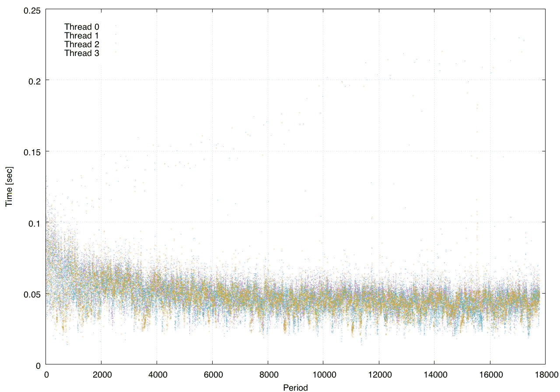This screenshot has width=560, height=392.
Task: Click the 2000 x-axis tick label
Action: tap(101, 374)
